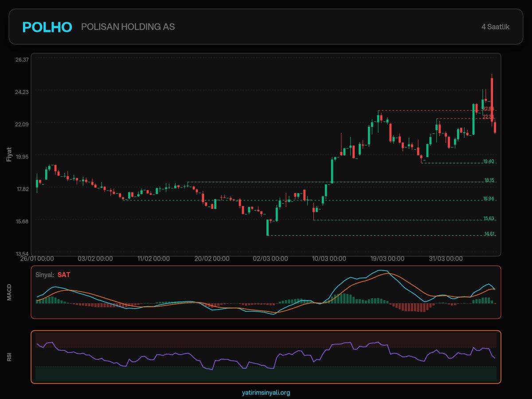Click the 14.61 support level label
The height and width of the screenshot is (399, 532).
point(489,234)
